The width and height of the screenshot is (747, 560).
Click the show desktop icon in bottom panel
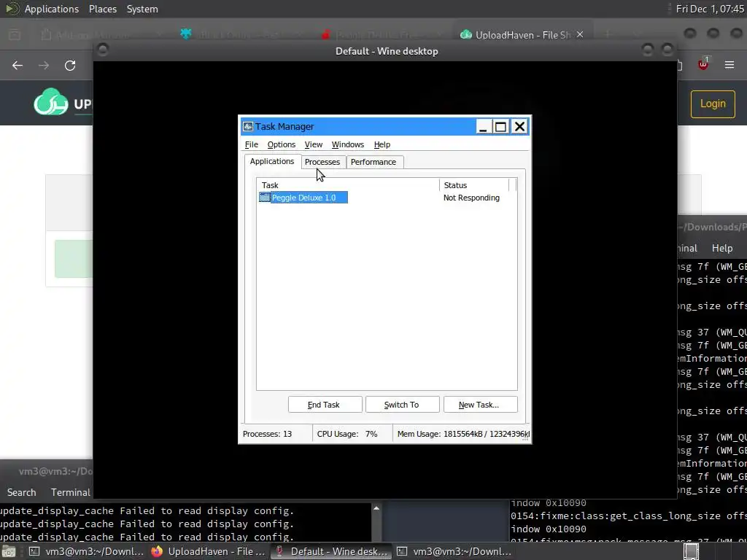[9, 551]
